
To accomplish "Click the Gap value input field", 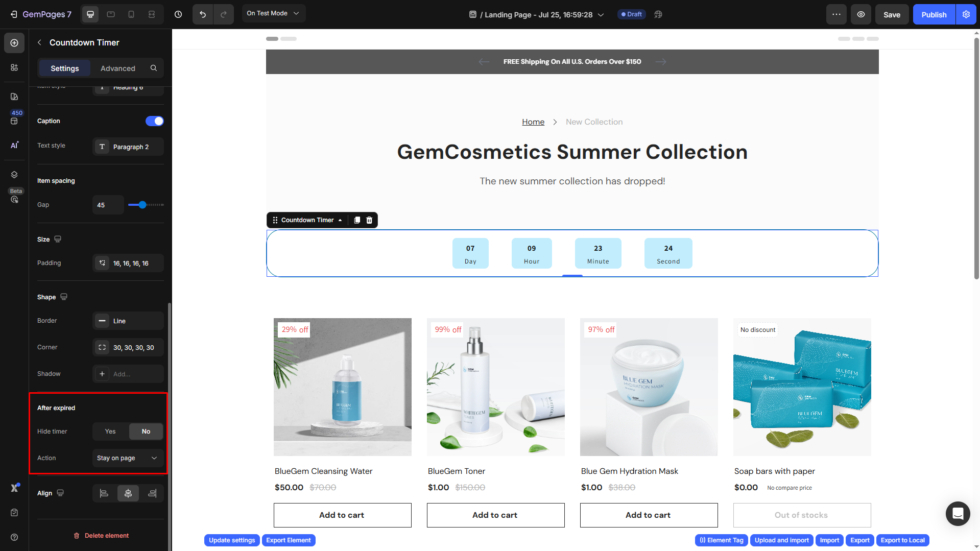I will pos(108,205).
